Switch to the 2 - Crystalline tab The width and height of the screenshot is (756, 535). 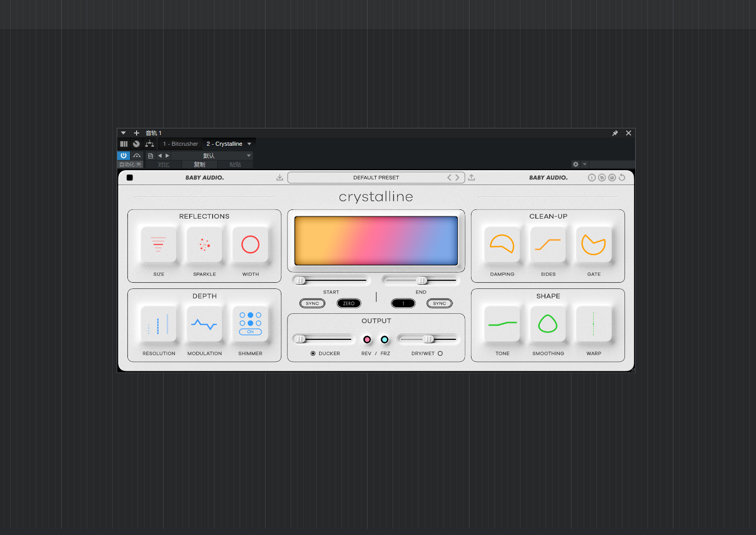pos(224,144)
